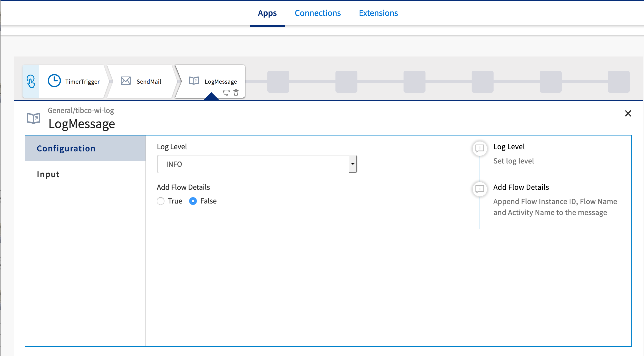Open the Log Level INFO dropdown
The image size is (644, 356).
(253, 164)
